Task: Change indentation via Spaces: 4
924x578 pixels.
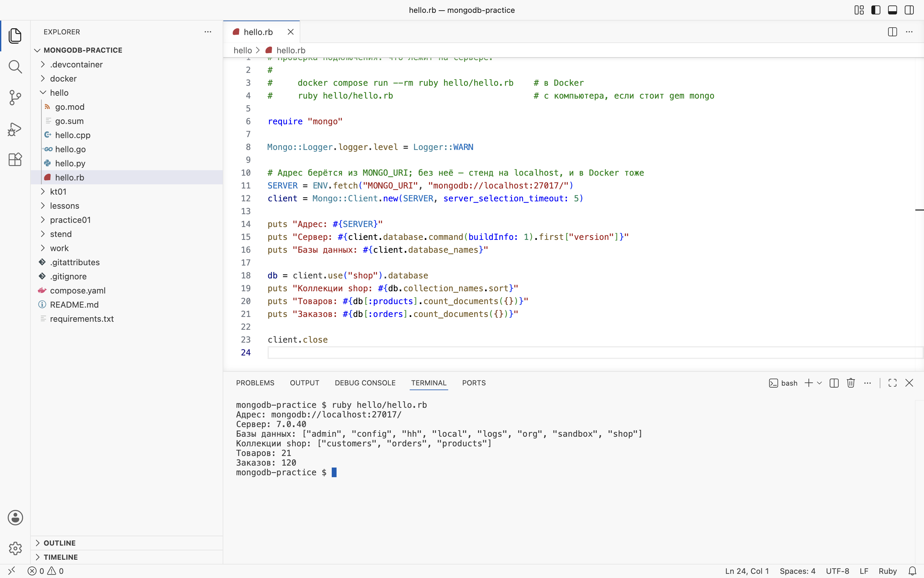Action: coord(797,571)
